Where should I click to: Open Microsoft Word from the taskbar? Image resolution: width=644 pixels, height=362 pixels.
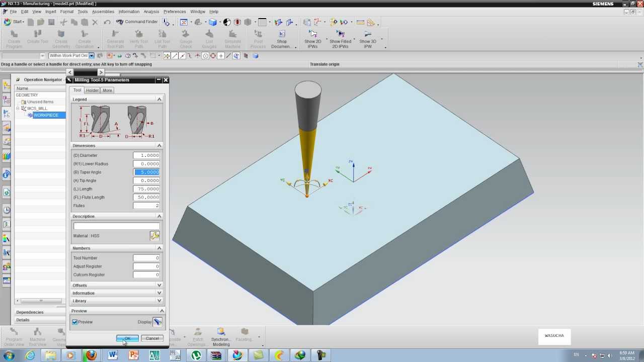[112, 355]
